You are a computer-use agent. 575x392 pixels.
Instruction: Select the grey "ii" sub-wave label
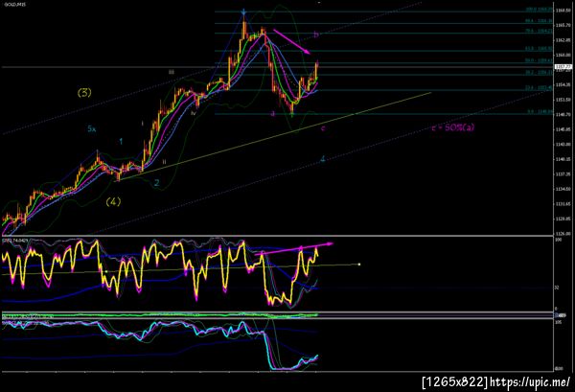point(164,162)
